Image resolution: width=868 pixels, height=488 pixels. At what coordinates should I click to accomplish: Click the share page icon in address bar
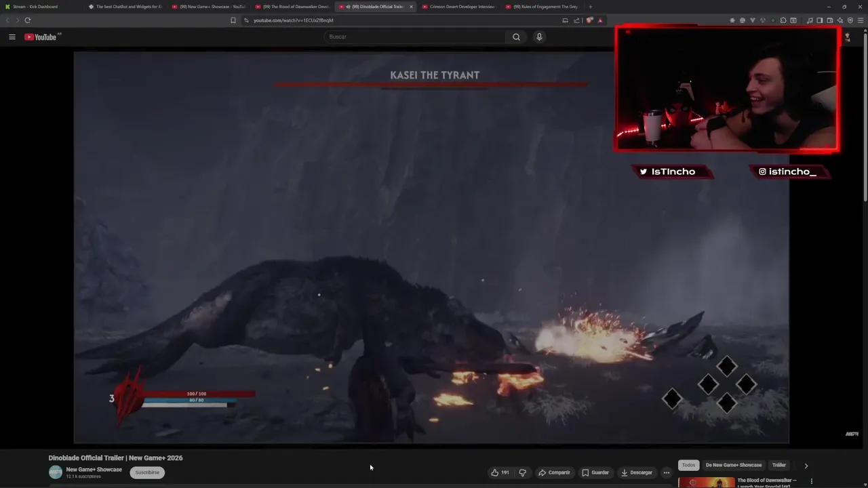(577, 20)
